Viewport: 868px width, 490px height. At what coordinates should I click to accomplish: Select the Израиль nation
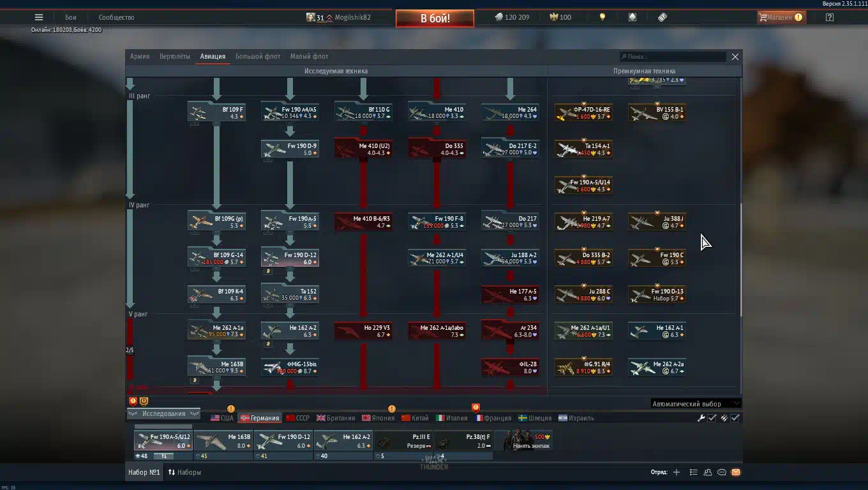click(576, 418)
